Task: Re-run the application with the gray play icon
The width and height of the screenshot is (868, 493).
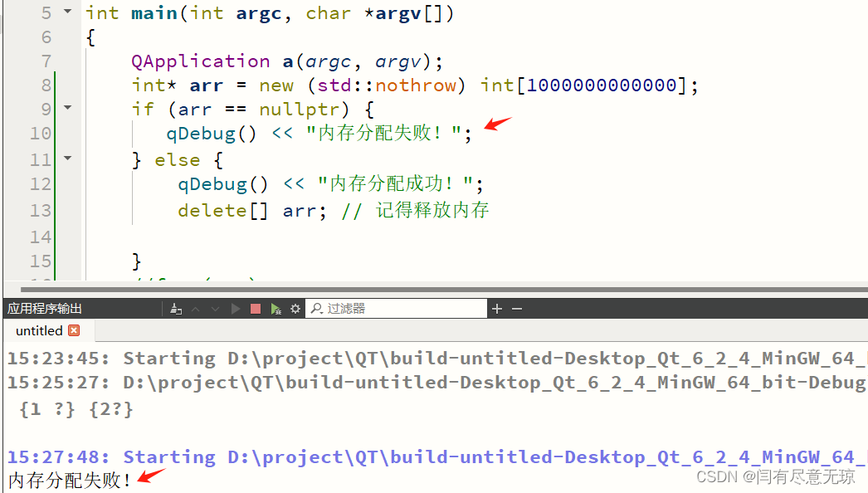Action: coord(236,309)
